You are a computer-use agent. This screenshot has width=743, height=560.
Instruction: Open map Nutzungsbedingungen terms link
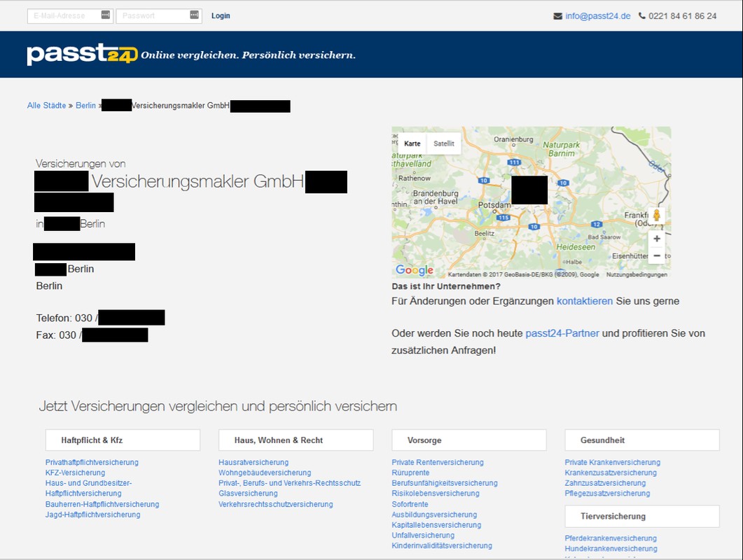click(x=637, y=275)
